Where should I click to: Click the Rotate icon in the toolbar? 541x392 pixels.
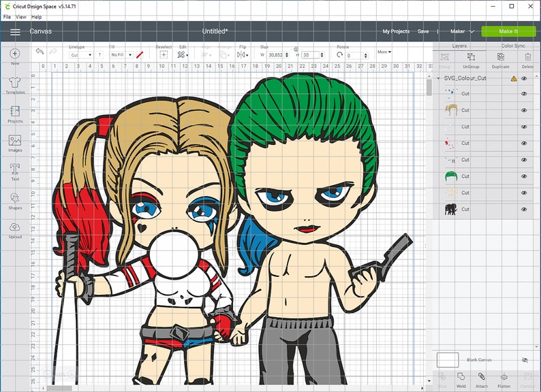pos(340,55)
